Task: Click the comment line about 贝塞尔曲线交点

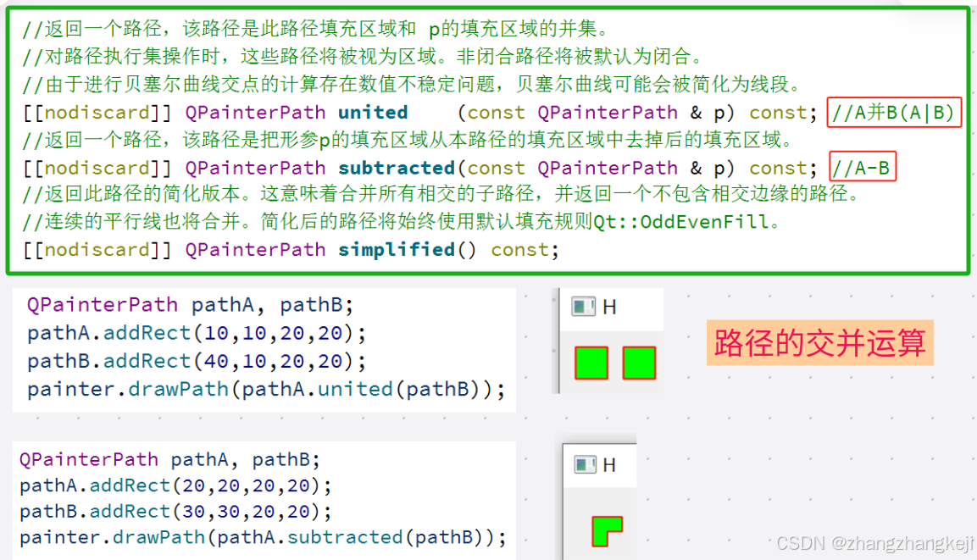Action: point(412,84)
